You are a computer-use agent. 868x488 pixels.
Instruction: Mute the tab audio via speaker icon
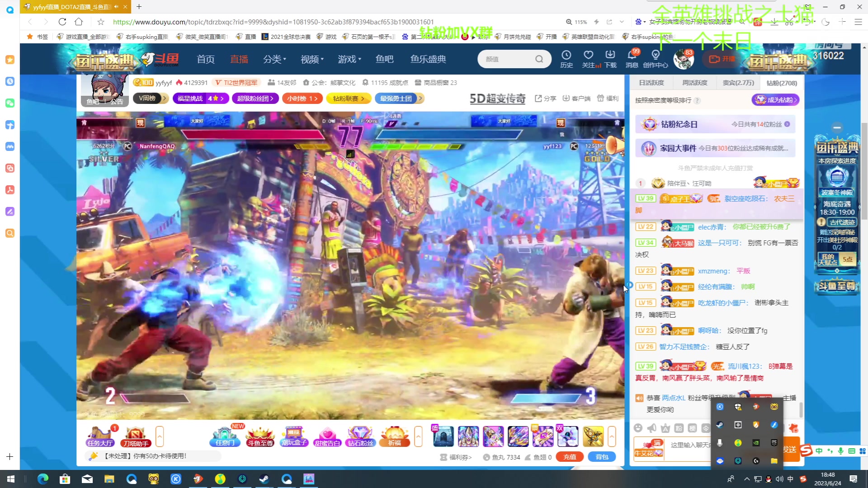(116, 7)
